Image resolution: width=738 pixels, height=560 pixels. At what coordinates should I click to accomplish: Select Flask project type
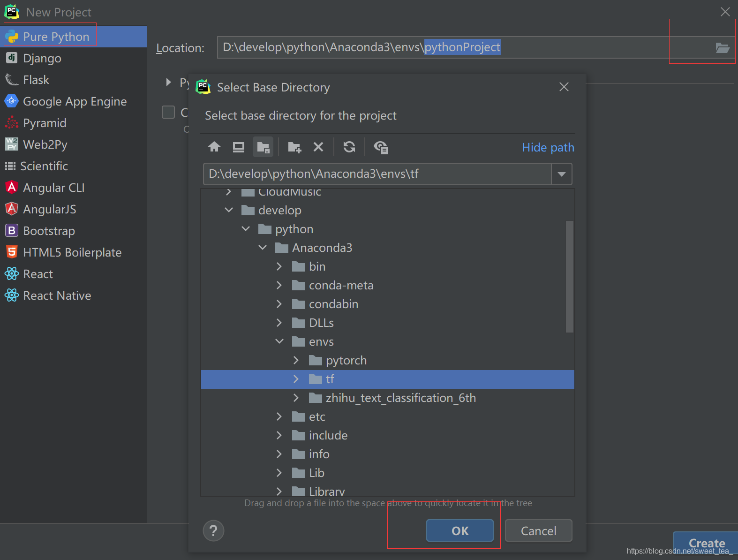[x=73, y=80]
